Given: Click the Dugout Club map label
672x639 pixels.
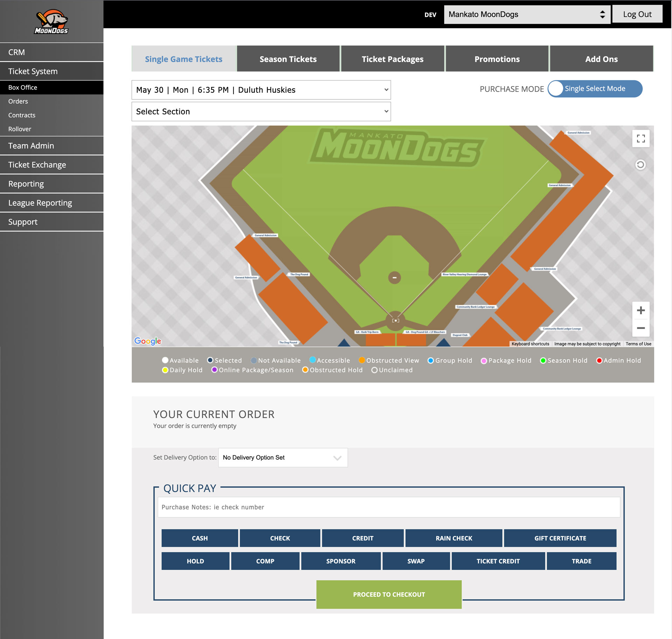Looking at the screenshot, I should tap(460, 335).
